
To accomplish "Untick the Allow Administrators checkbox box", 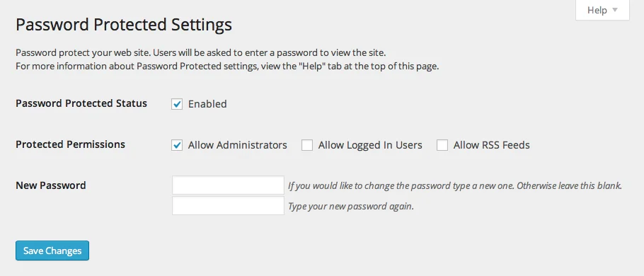I will tap(177, 145).
